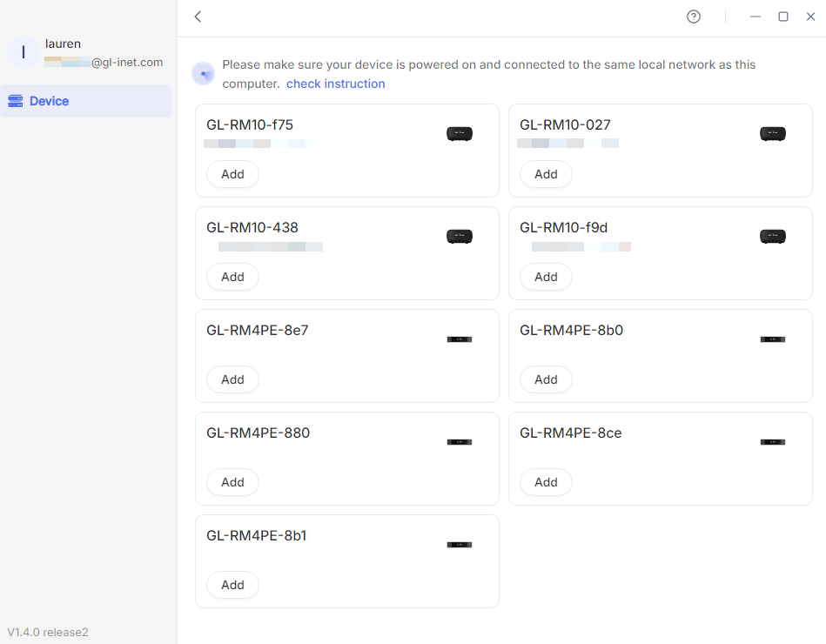Click GL-RM4PE-8e7 device image
Viewport: 826px width, 644px height.
tap(460, 339)
